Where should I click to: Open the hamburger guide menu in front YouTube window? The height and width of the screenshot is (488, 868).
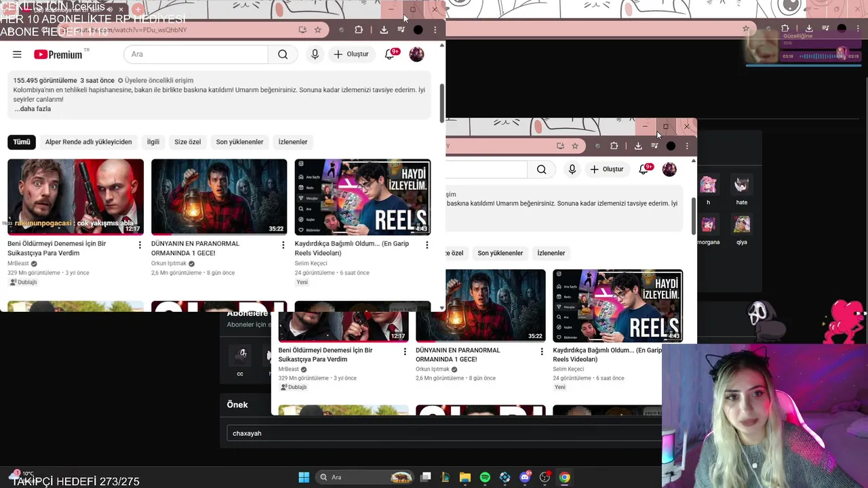pos(17,54)
